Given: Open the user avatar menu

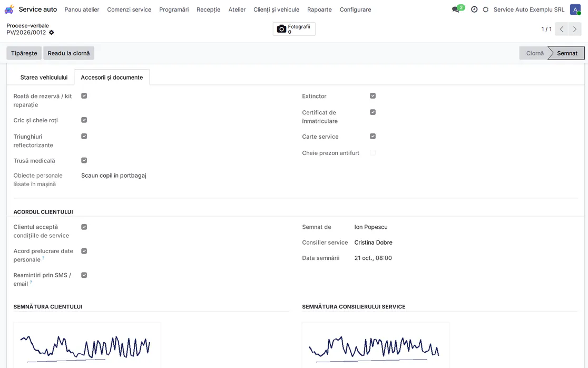Looking at the screenshot, I should tap(575, 9).
